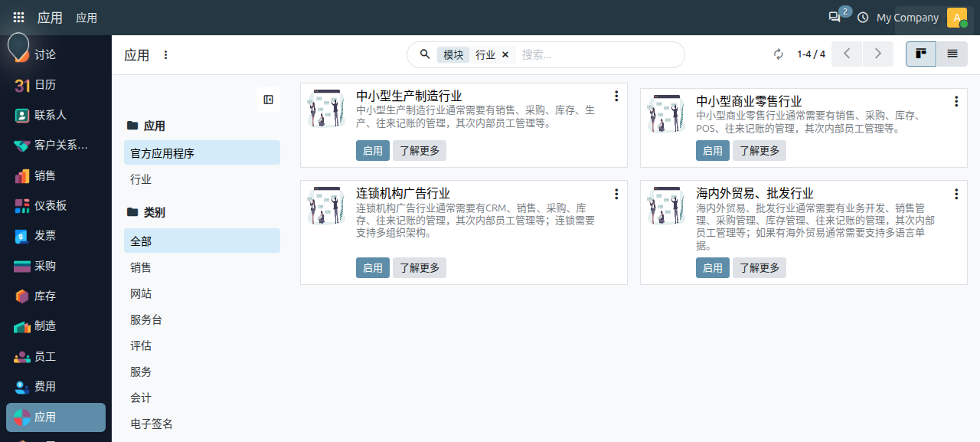Click 了解更多 for 中小型商业零售行业
The width and height of the screenshot is (980, 442).
point(759,151)
